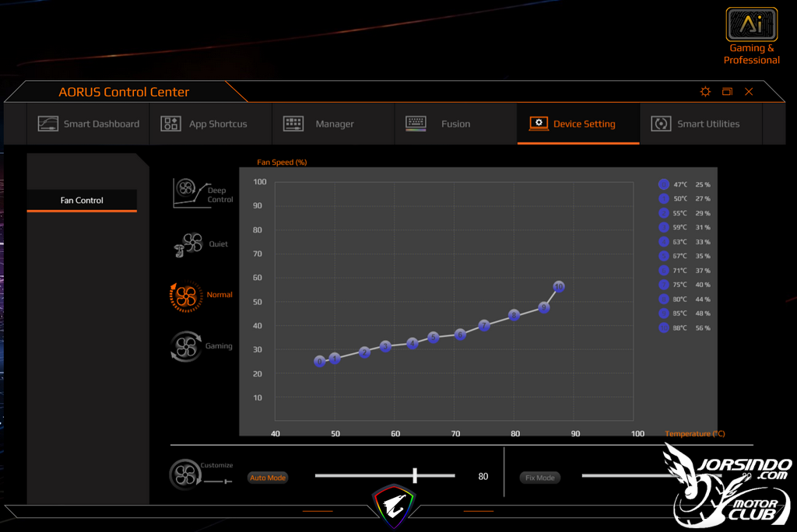Open the AI Gaming & Professional icon
This screenshot has width=797, height=532.
click(751, 24)
